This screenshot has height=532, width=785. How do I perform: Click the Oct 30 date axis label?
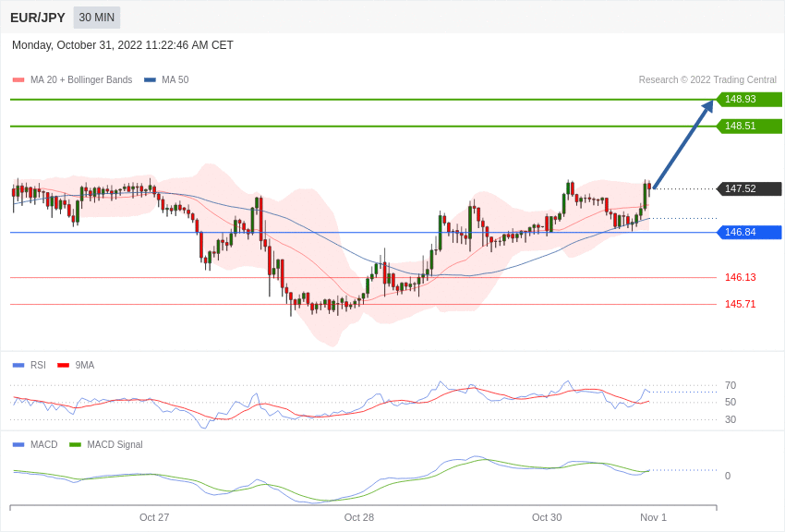pyautogui.click(x=547, y=517)
